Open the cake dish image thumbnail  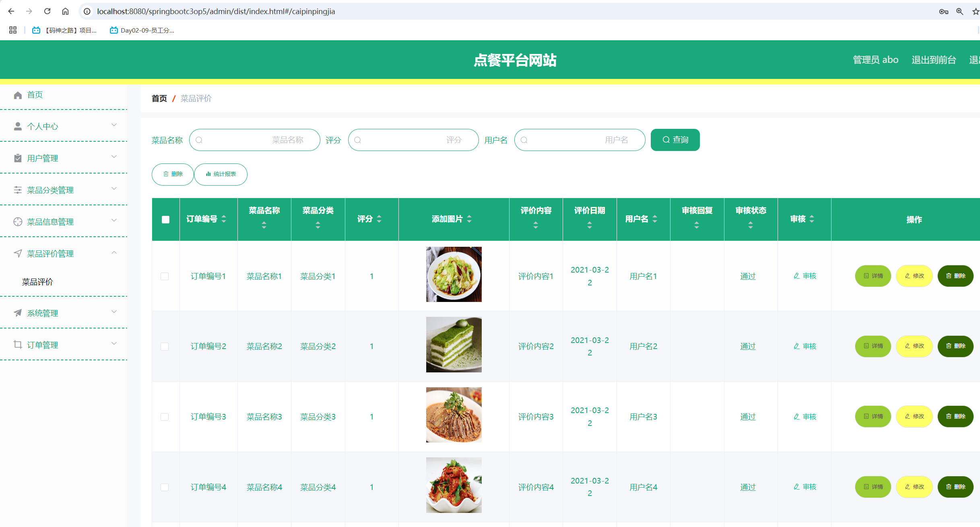pos(454,344)
